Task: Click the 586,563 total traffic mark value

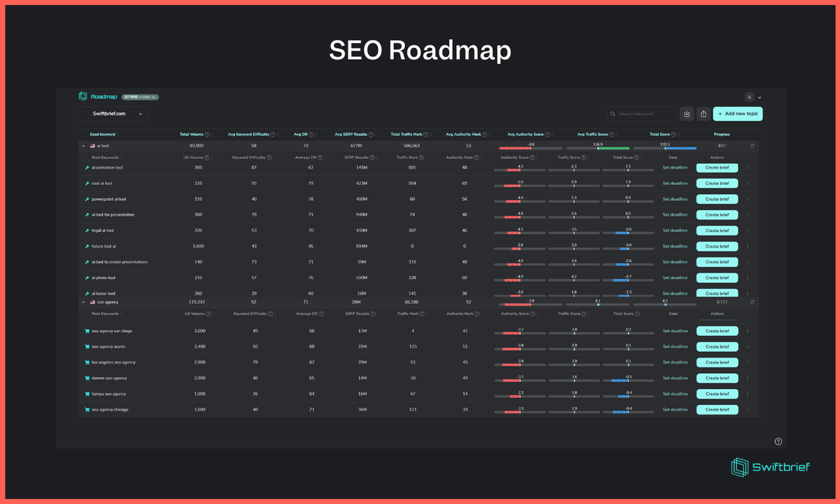Action: click(x=411, y=146)
